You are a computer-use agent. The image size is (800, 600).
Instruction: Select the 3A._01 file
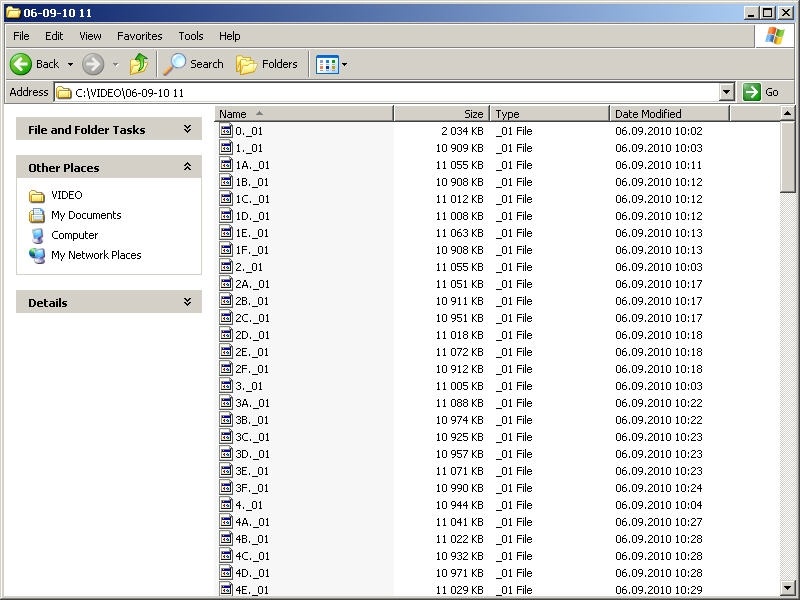click(252, 403)
